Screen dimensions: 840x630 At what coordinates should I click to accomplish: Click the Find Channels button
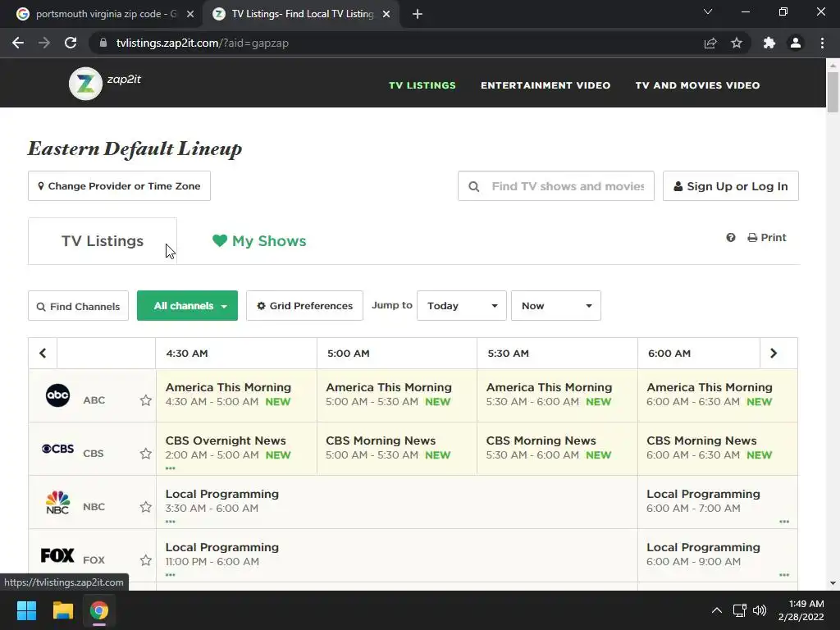[x=78, y=306]
